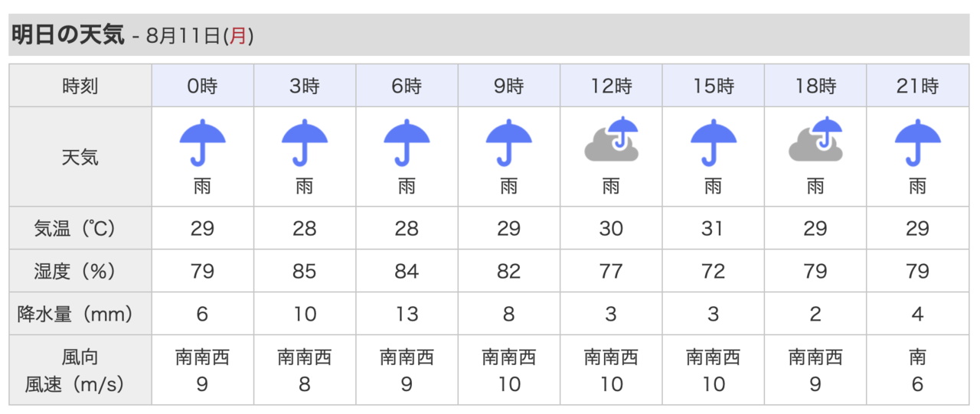Click the 18時 cloud with umbrella icon
The height and width of the screenshot is (414, 980).
816,139
